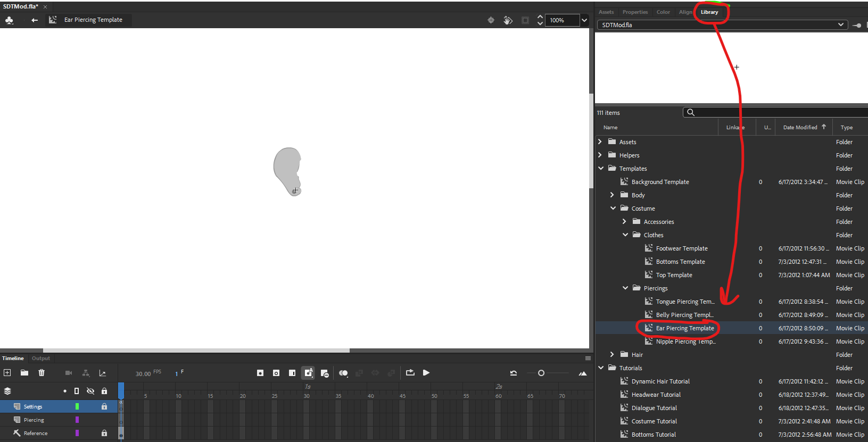The width and height of the screenshot is (868, 442).
Task: Switch to the Properties tab
Action: 635,12
